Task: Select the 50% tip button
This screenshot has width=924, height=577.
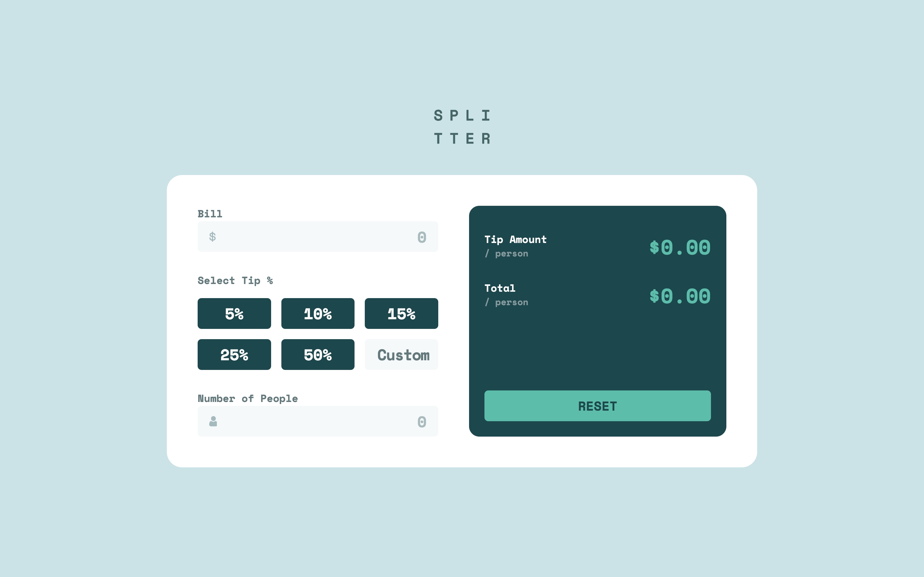Action: [319, 354]
